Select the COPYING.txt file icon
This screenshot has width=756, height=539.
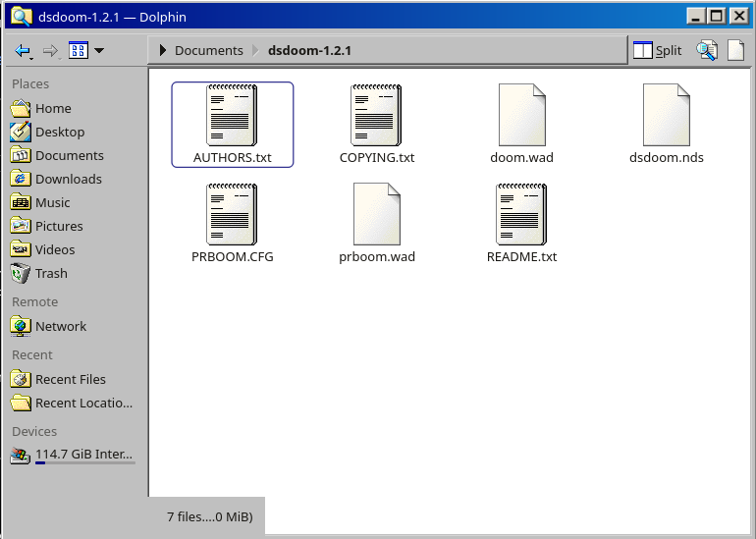click(377, 115)
